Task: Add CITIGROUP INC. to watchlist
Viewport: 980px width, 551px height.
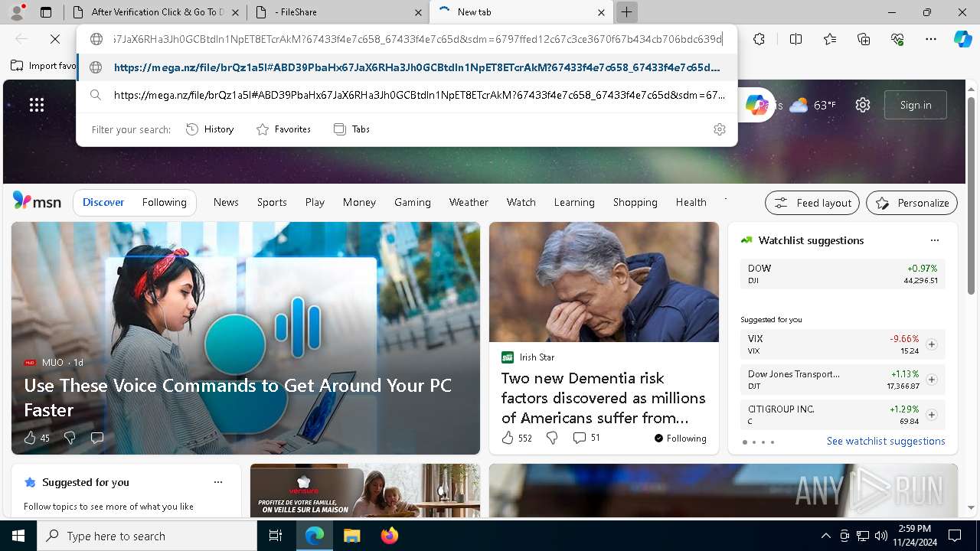Action: tap(931, 415)
